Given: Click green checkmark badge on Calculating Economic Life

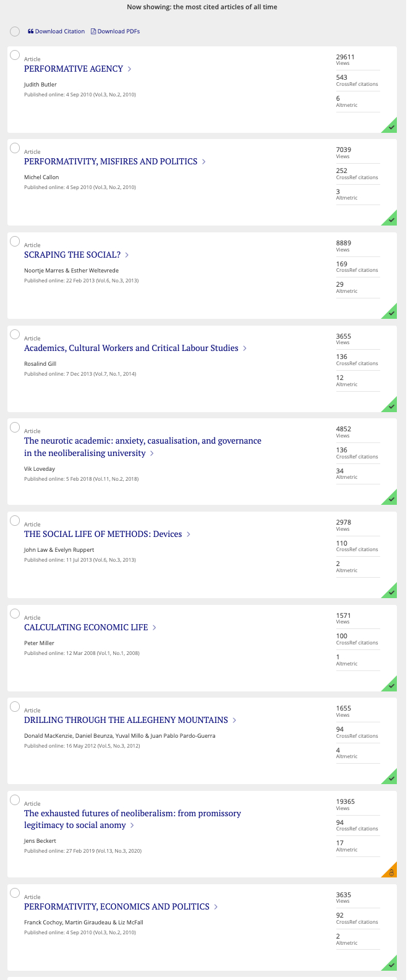Looking at the screenshot, I should click(x=391, y=686).
